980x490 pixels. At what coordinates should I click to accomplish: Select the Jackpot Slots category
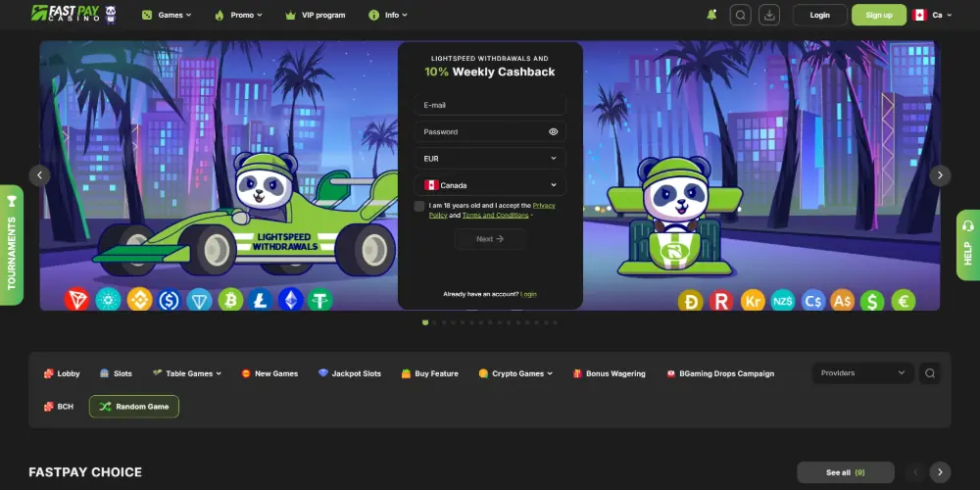pyautogui.click(x=350, y=373)
